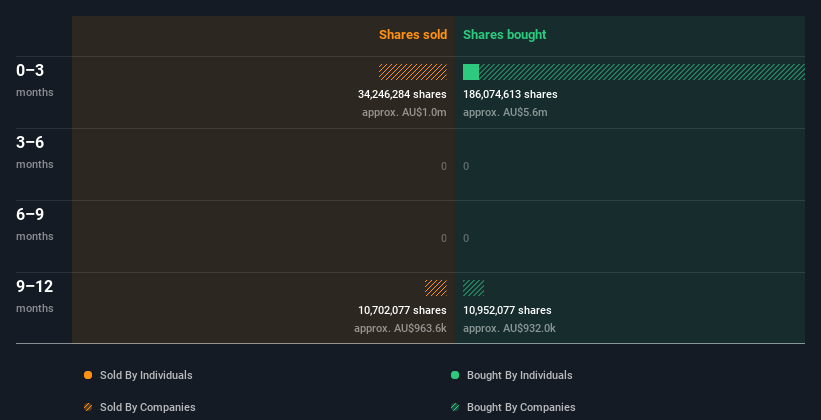Select the 0–3 months row label
This screenshot has height=420, width=821.
35,80
